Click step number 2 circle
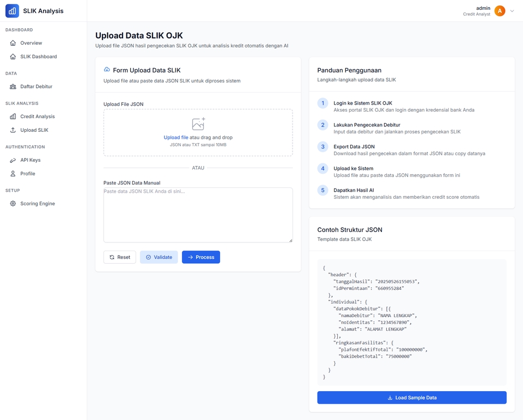Screen dimensions: 523x420 point(323,125)
